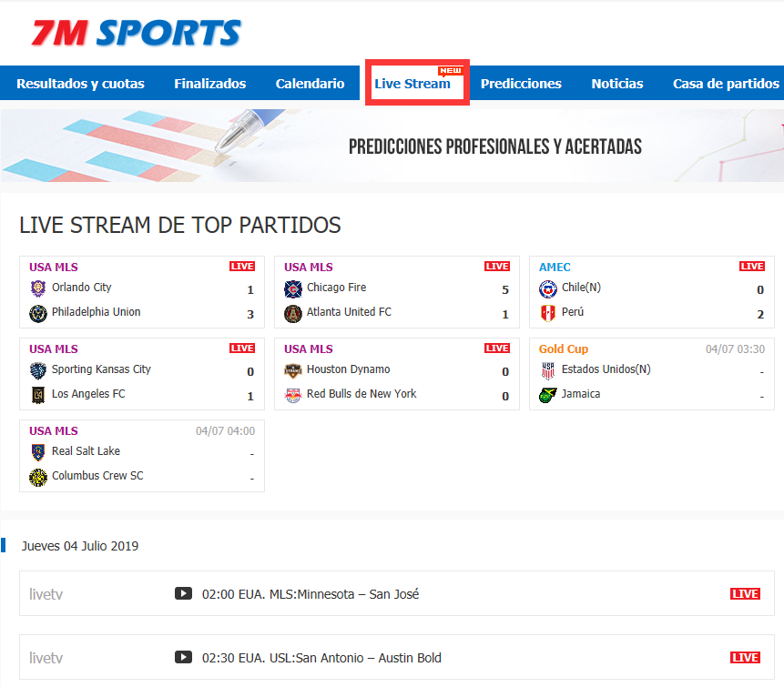Click the Los Angeles FC team name

coord(88,394)
